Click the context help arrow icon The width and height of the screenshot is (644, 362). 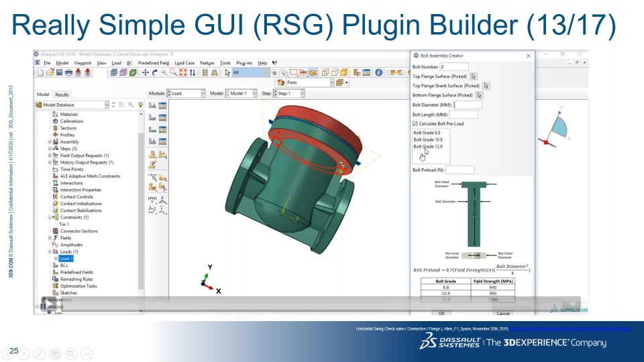[x=274, y=63]
